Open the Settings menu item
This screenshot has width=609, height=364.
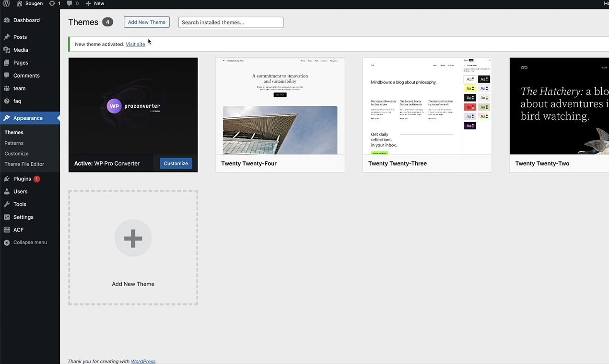[x=30, y=217]
